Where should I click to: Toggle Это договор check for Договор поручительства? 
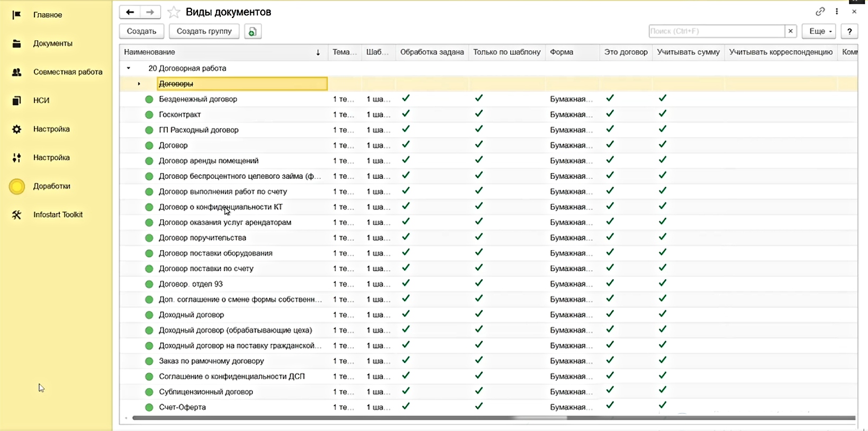point(610,237)
